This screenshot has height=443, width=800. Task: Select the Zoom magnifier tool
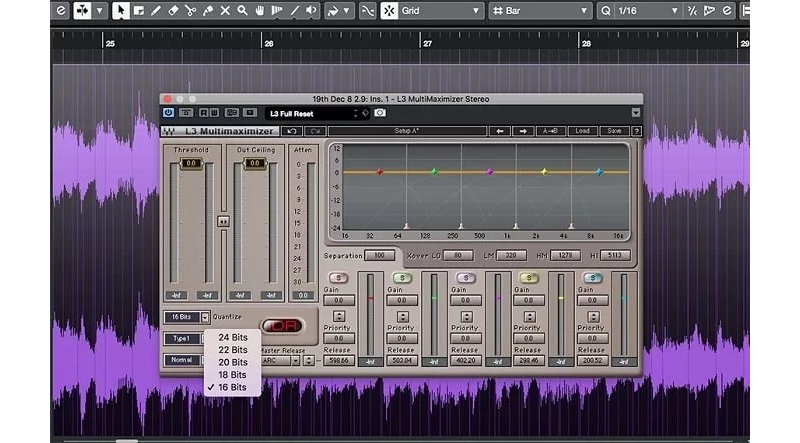point(242,10)
